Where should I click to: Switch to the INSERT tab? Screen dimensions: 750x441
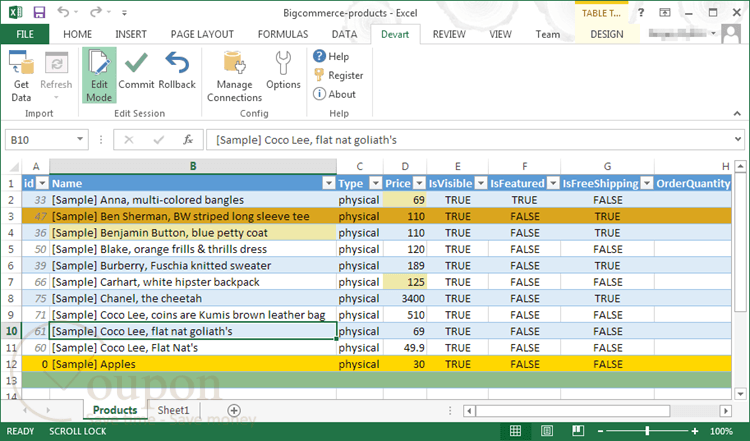(131, 34)
